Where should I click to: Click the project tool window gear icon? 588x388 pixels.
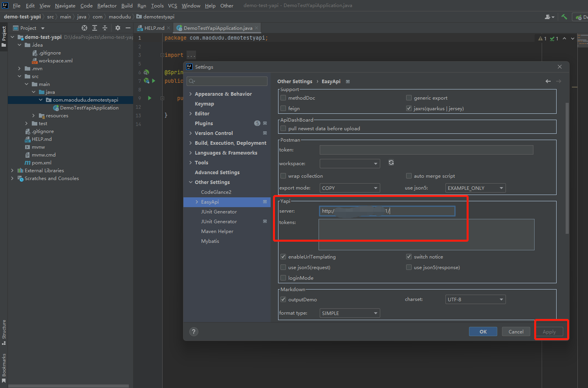point(118,28)
